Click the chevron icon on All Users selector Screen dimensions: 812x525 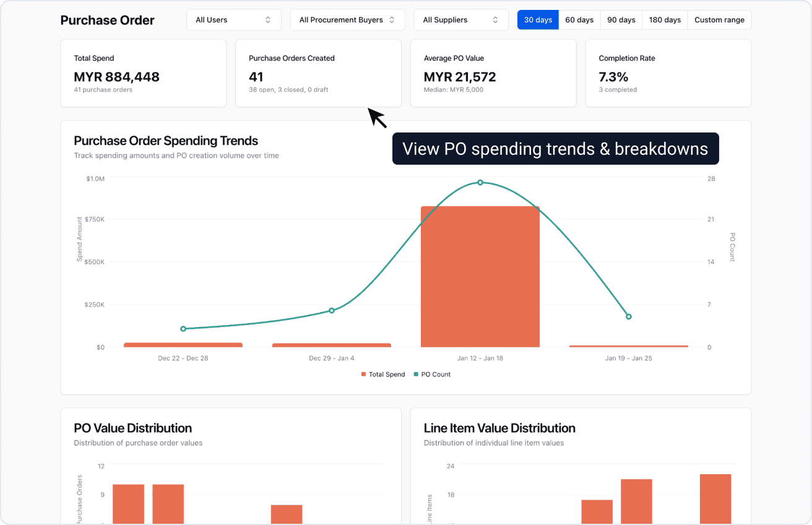click(x=268, y=19)
